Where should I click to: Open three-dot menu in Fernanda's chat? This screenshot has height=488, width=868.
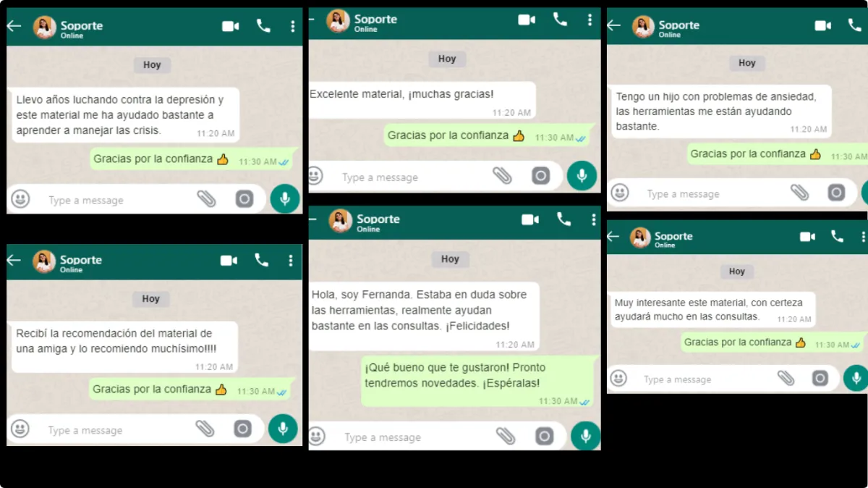(594, 219)
